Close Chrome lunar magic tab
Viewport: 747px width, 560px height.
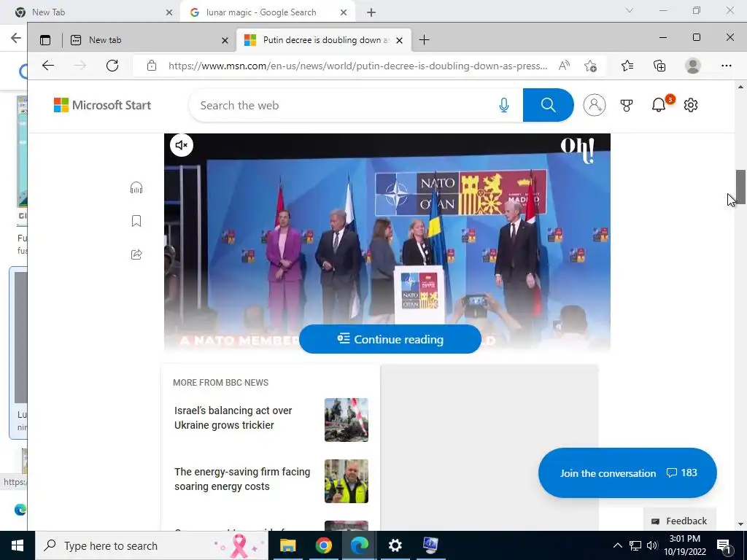(x=344, y=12)
